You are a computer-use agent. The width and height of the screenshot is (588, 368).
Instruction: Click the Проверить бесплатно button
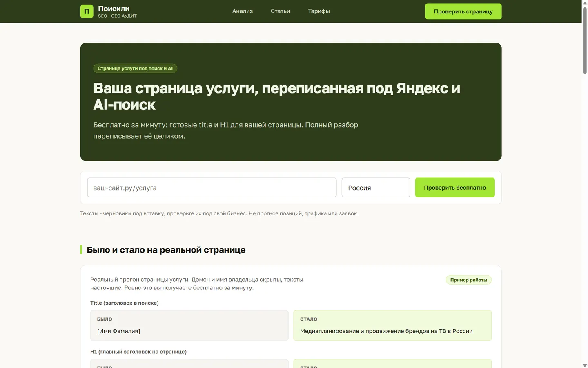pyautogui.click(x=455, y=188)
